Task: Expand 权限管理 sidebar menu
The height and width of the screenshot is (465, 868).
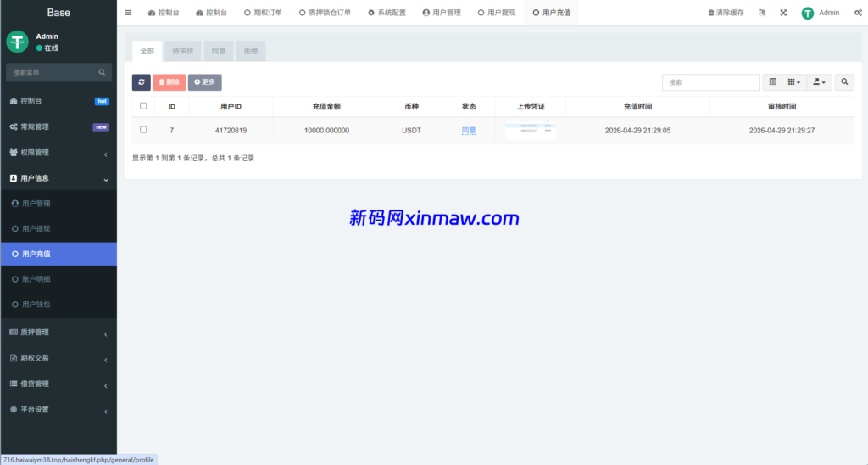Action: pyautogui.click(x=58, y=153)
